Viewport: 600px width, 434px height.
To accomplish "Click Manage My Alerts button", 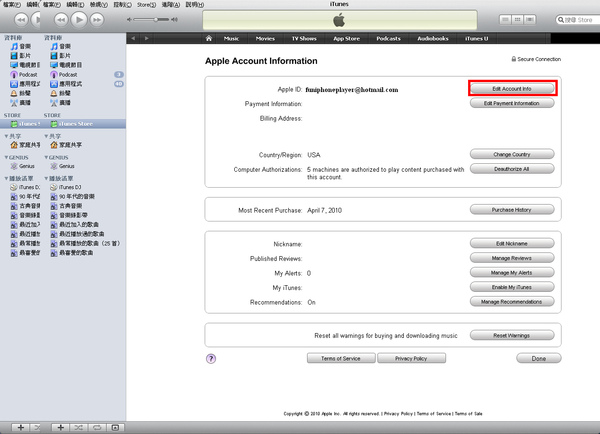I will click(512, 272).
